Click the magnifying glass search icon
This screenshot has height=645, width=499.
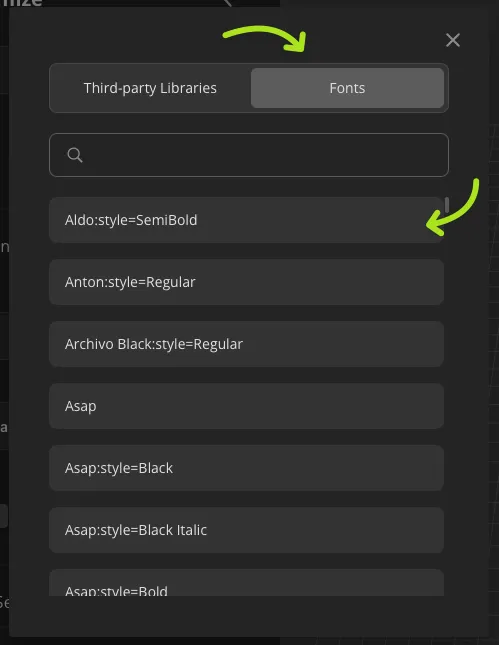pos(75,155)
